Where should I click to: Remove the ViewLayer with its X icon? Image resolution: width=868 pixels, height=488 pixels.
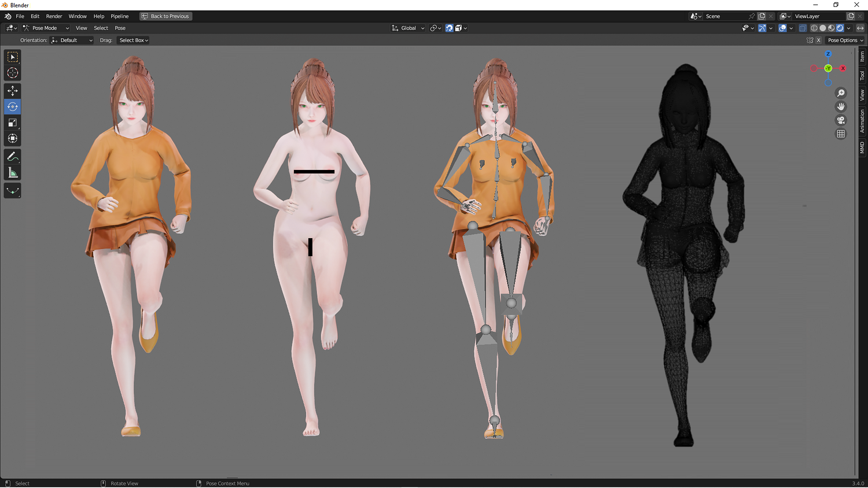click(x=860, y=16)
